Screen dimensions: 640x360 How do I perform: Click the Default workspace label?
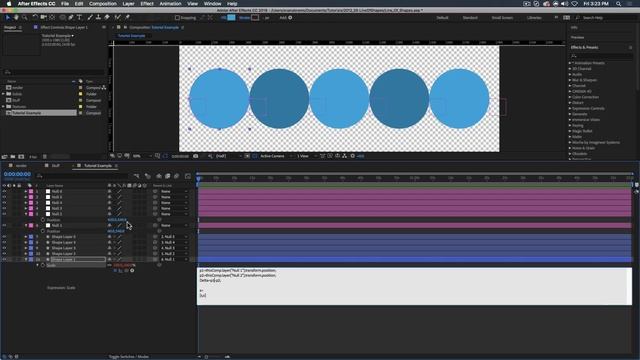point(442,18)
